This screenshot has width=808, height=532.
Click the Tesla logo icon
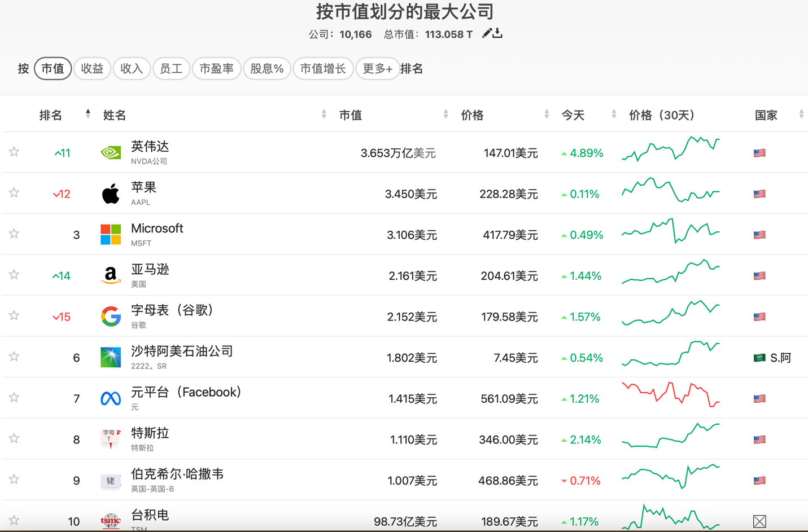[x=111, y=439]
